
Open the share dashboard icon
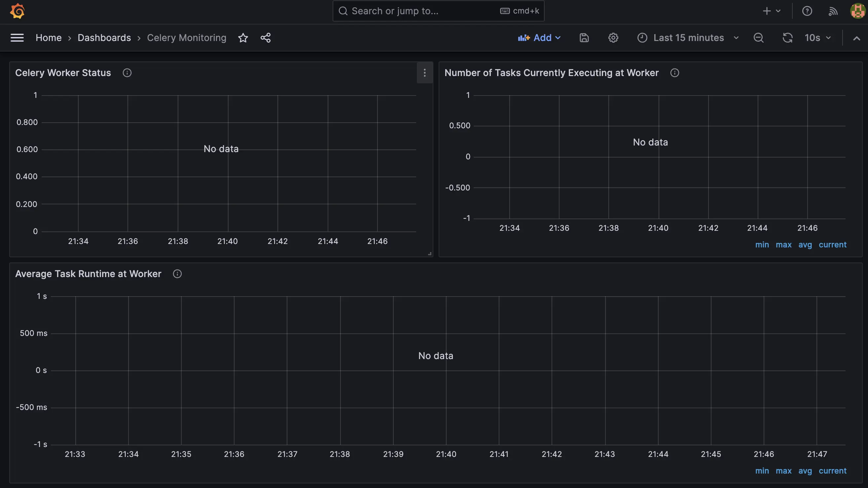[x=266, y=38]
